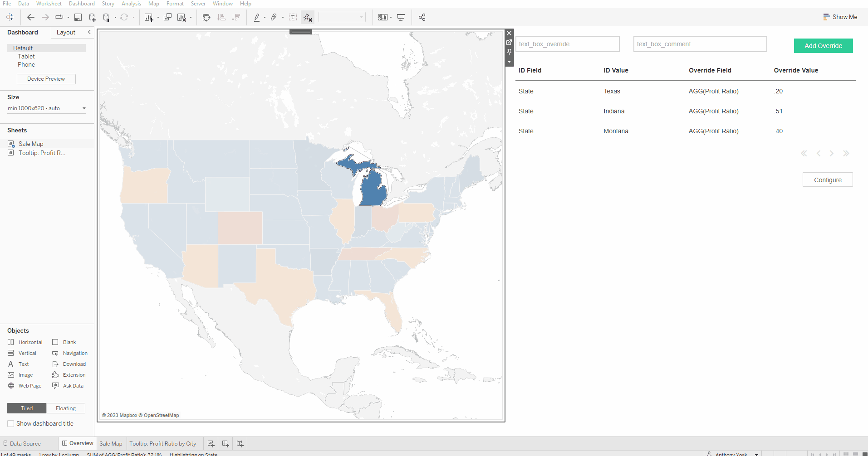Click the Pause Auto Updates icon
Viewport: 868px width, 456px height.
(107, 17)
